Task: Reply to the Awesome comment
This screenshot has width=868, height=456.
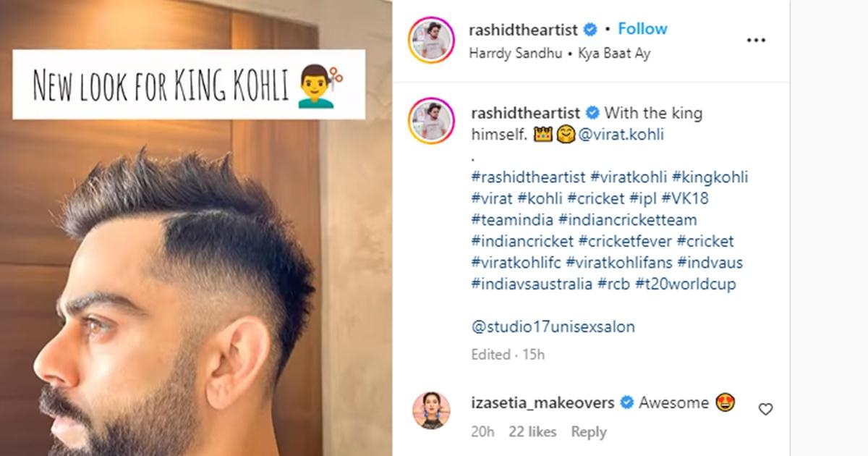Action: pos(588,431)
